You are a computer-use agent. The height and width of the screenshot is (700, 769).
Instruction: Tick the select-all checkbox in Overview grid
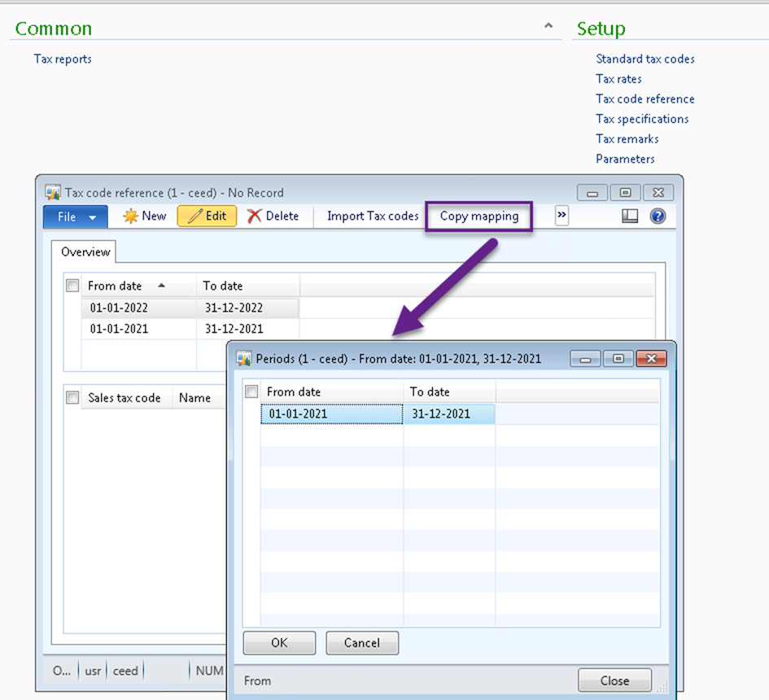tap(72, 286)
